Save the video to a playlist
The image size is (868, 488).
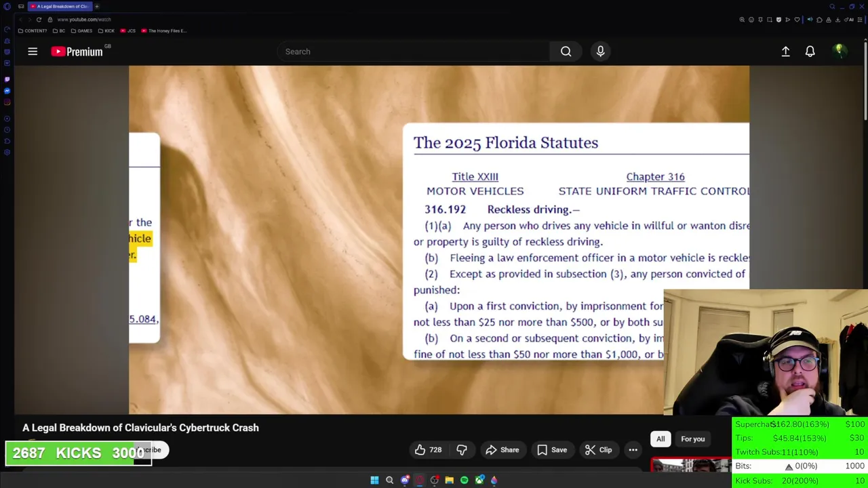click(552, 450)
